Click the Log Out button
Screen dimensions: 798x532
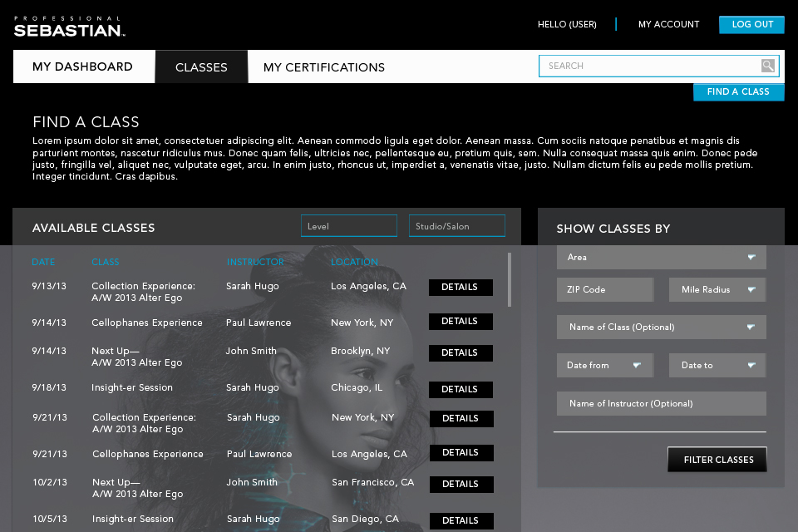pyautogui.click(x=751, y=24)
